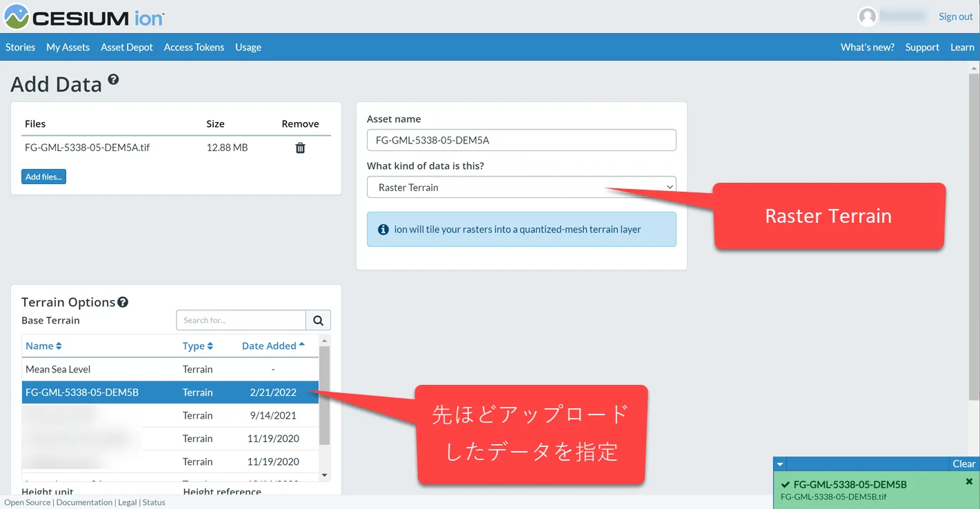Open the data kind dropdown showing Raster Terrain
The height and width of the screenshot is (509, 980).
(521, 187)
